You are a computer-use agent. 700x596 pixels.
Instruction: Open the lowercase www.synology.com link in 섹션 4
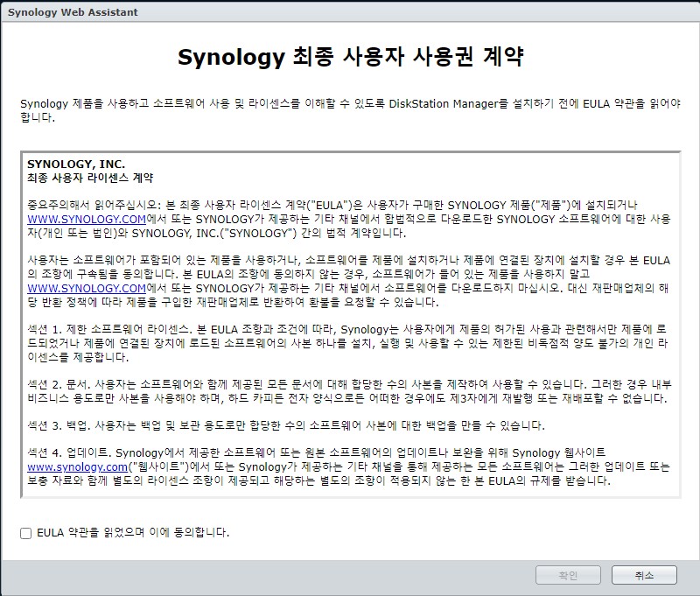pos(77,467)
